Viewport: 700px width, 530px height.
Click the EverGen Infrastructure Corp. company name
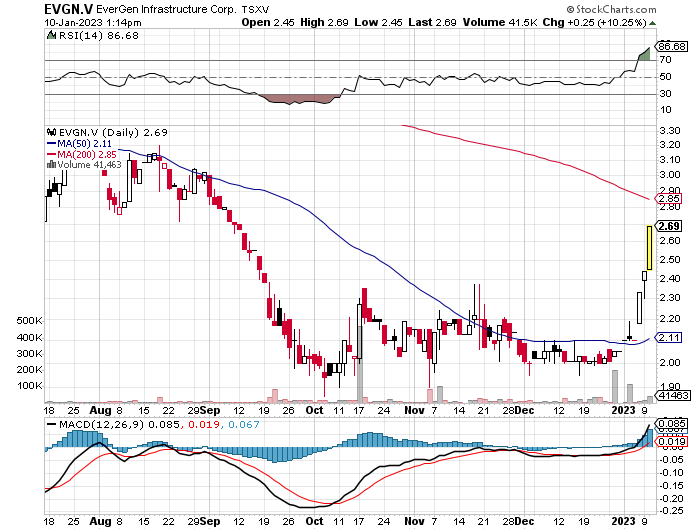coord(166,9)
